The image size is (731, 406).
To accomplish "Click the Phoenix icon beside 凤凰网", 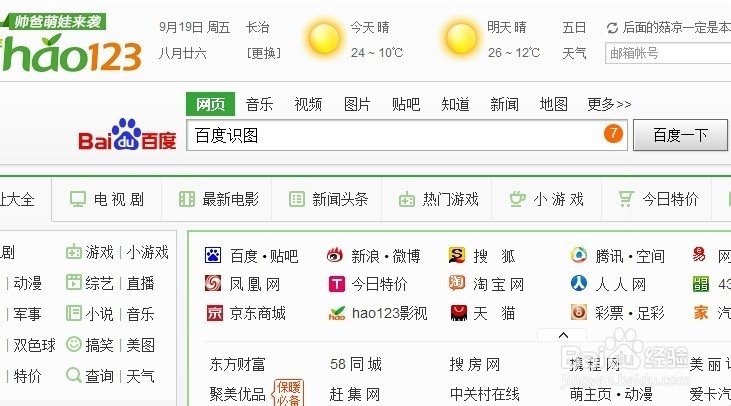I will click(213, 283).
